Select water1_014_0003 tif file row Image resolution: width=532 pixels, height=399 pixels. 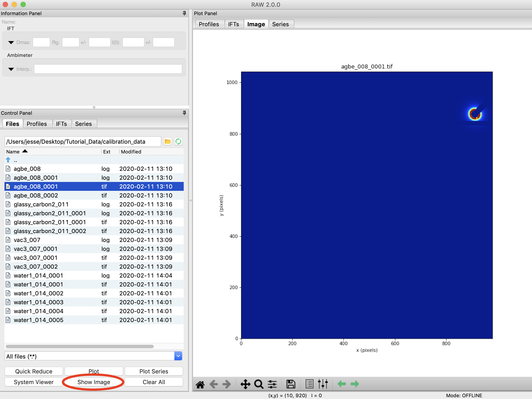pos(94,302)
